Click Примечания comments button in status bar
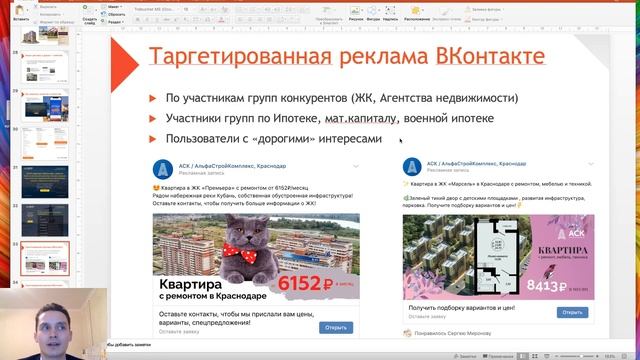Image resolution: width=640 pixels, height=360 pixels. pyautogui.click(x=498, y=356)
